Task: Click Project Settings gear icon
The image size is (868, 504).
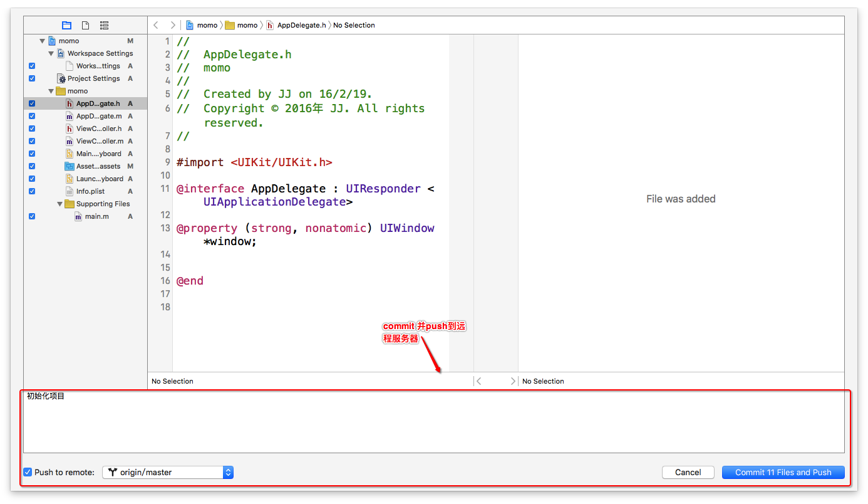Action: tap(61, 78)
